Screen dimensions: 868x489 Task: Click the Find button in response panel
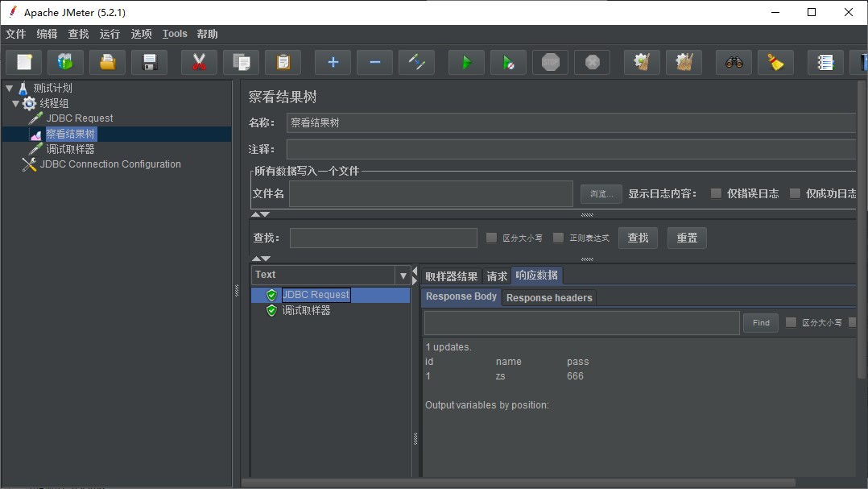(761, 322)
